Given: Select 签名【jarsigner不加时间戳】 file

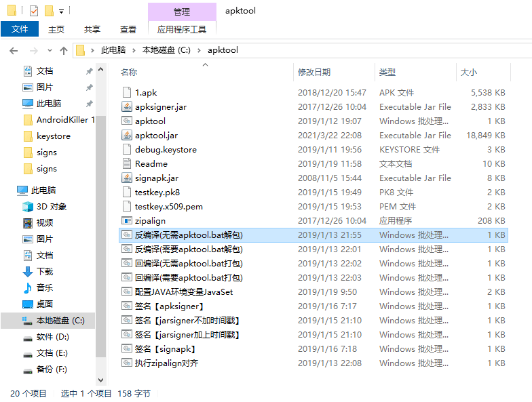Looking at the screenshot, I should tap(313, 320).
